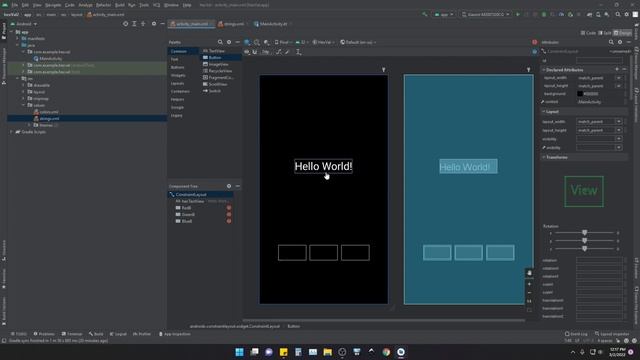
Task: Open the Android project view dropdown
Action: pos(24,24)
